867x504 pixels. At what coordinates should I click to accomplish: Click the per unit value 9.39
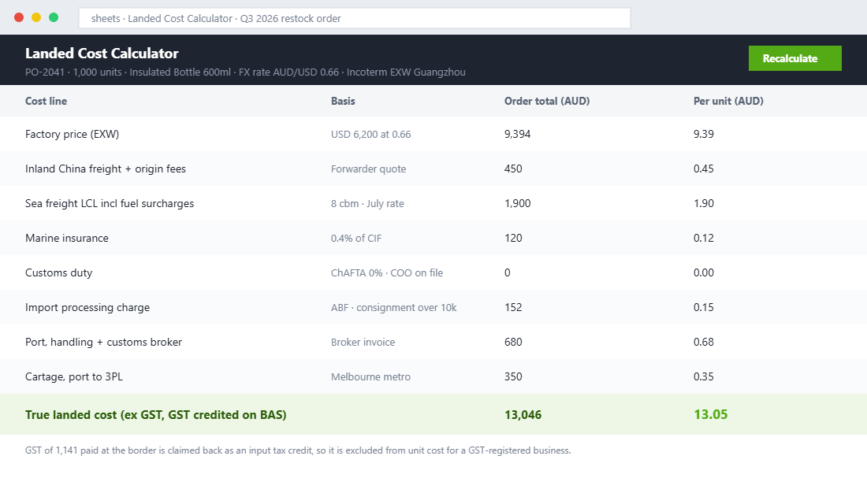click(x=703, y=135)
